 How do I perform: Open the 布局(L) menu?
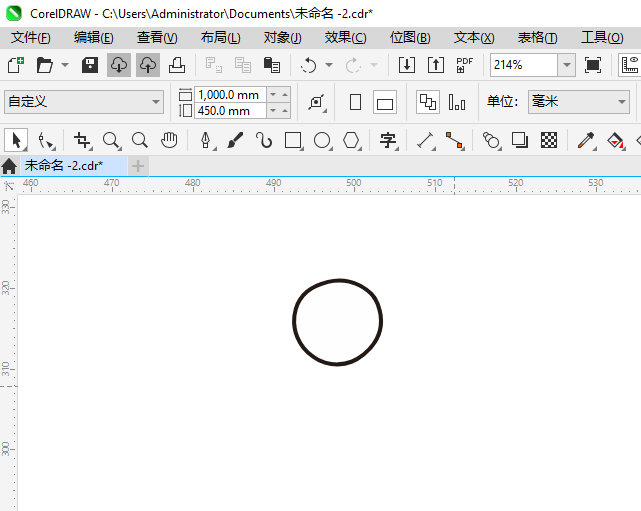click(x=221, y=38)
